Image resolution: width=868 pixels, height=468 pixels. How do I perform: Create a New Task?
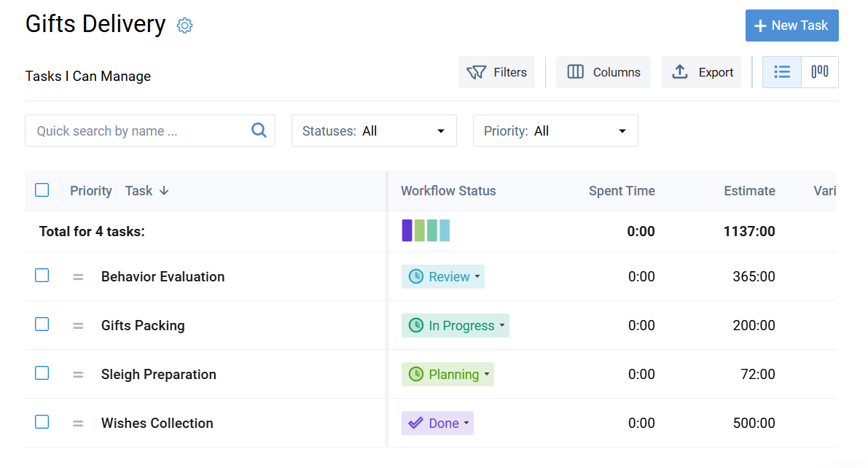coord(792,25)
